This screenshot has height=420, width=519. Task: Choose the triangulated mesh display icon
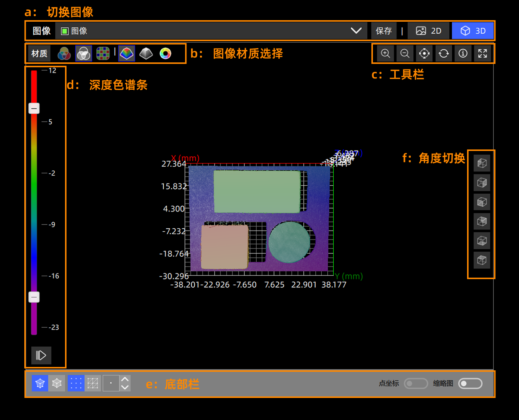point(93,383)
